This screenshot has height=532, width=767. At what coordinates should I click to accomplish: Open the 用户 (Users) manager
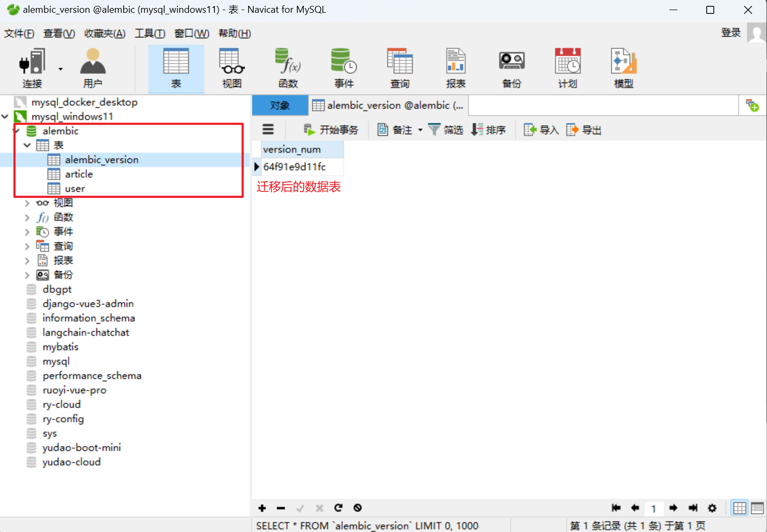pos(92,68)
